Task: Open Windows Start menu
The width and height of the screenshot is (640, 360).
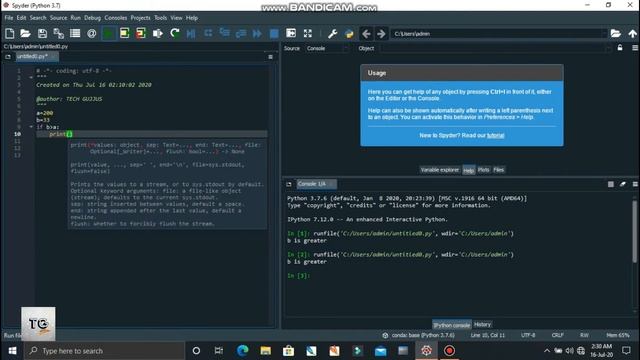Action: [x=12, y=351]
